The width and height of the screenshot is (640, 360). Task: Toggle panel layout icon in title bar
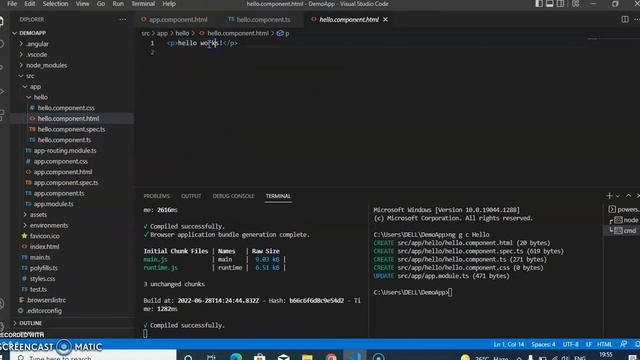[550, 4]
